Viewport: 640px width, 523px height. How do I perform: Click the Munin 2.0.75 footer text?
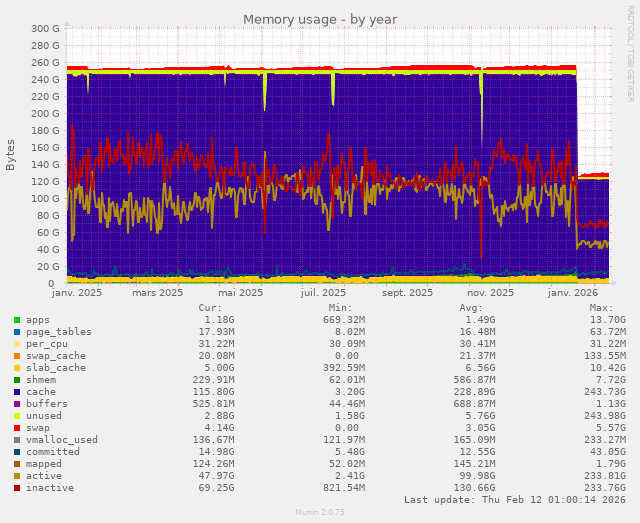click(x=320, y=512)
